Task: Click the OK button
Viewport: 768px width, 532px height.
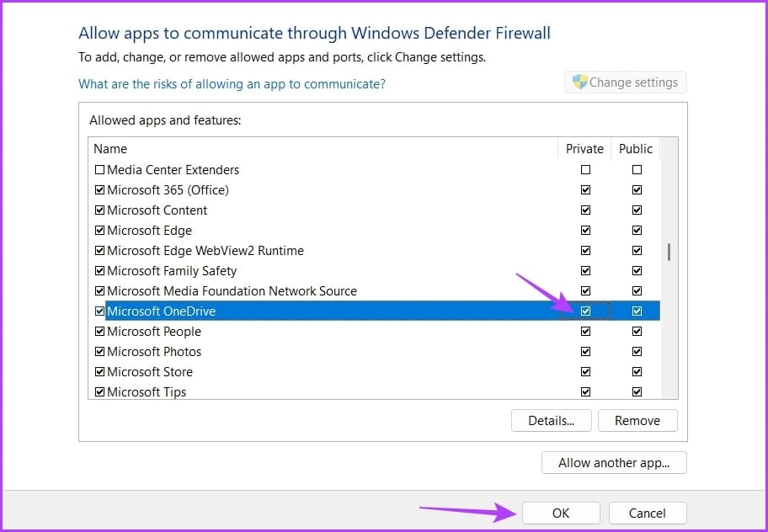Action: click(561, 513)
